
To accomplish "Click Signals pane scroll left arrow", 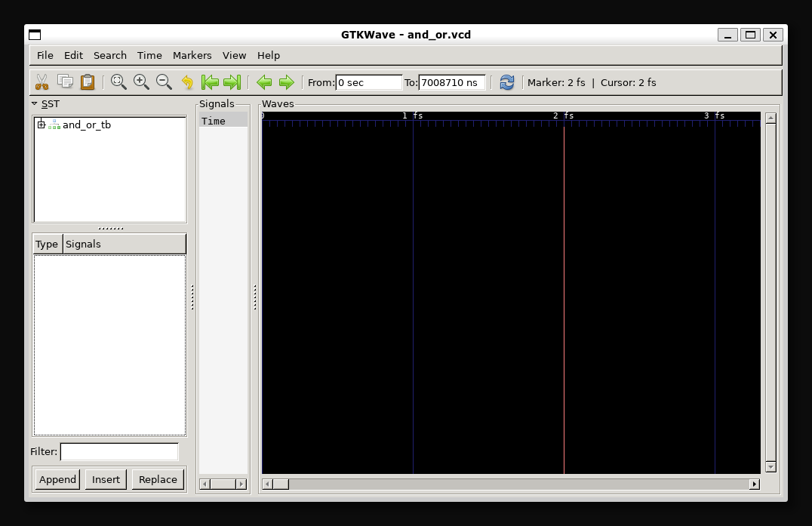I will coord(205,484).
